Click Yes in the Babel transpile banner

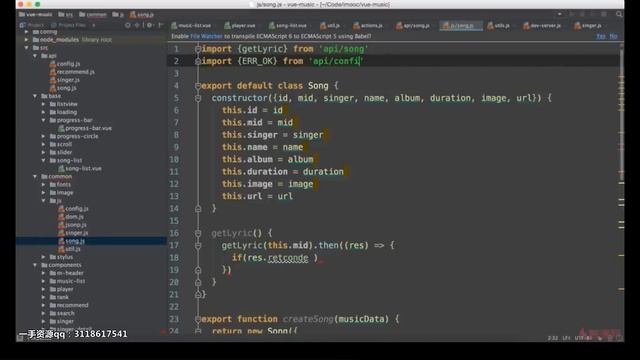[601, 36]
